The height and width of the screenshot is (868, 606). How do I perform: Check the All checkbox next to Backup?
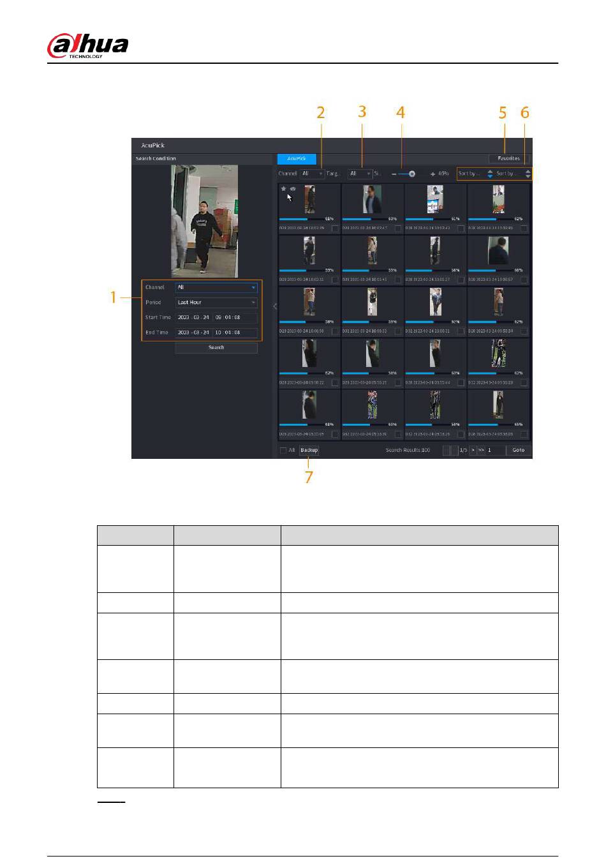[x=283, y=451]
